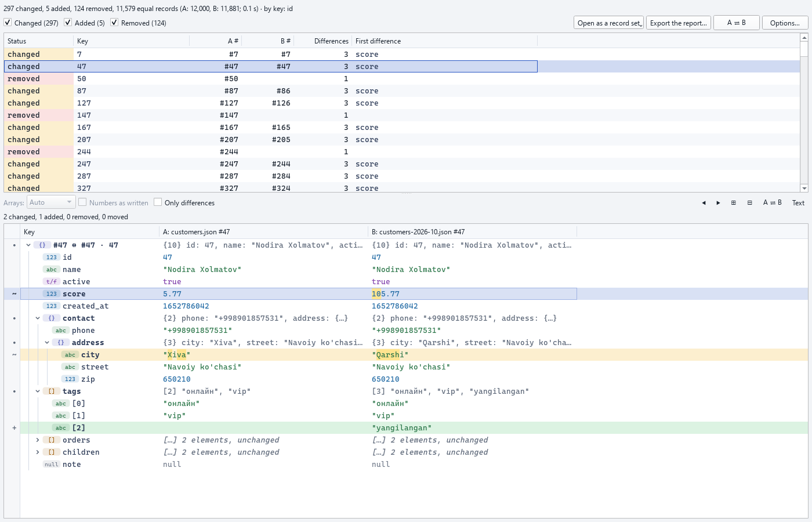Collapse the #47 root record node
812x522 pixels.
[x=28, y=245]
